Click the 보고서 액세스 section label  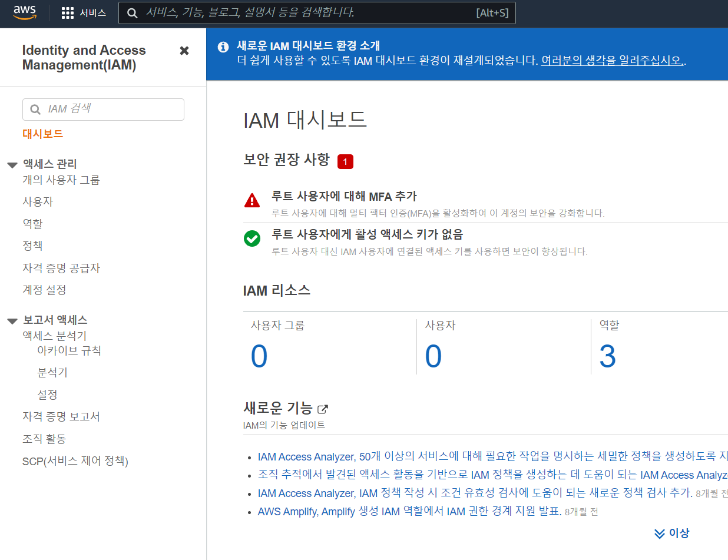tap(55, 320)
